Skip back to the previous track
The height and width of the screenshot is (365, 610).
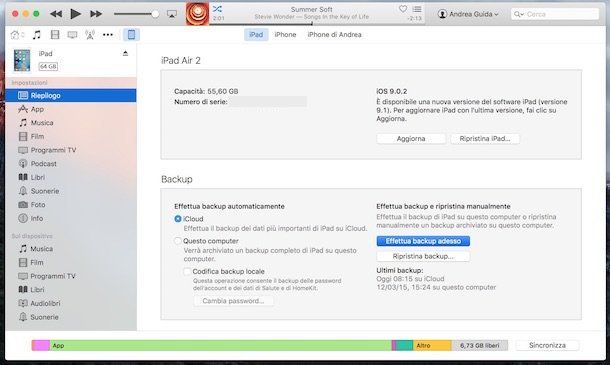pos(56,14)
